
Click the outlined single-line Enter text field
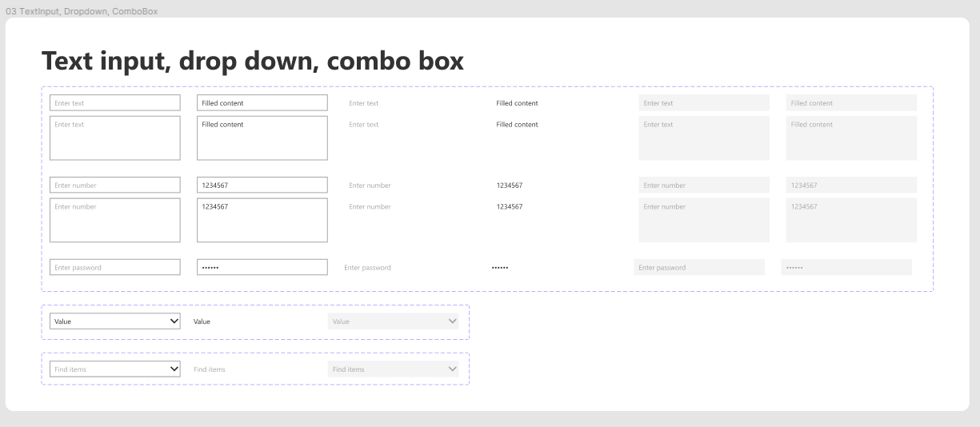point(115,103)
